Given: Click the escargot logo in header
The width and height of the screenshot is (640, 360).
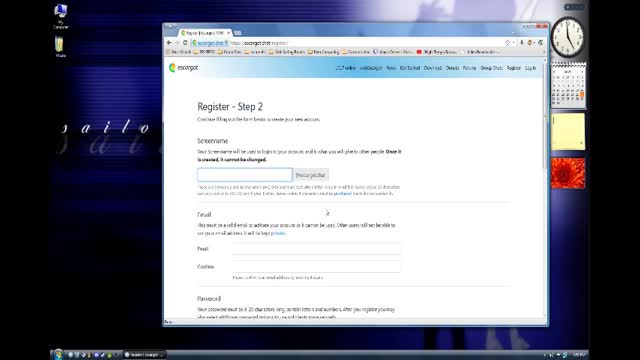Looking at the screenshot, I should (x=183, y=68).
